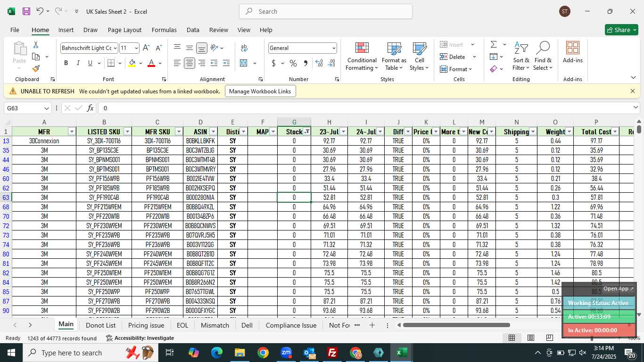Decrease font size using small A icon
644x362 pixels.
[158, 48]
